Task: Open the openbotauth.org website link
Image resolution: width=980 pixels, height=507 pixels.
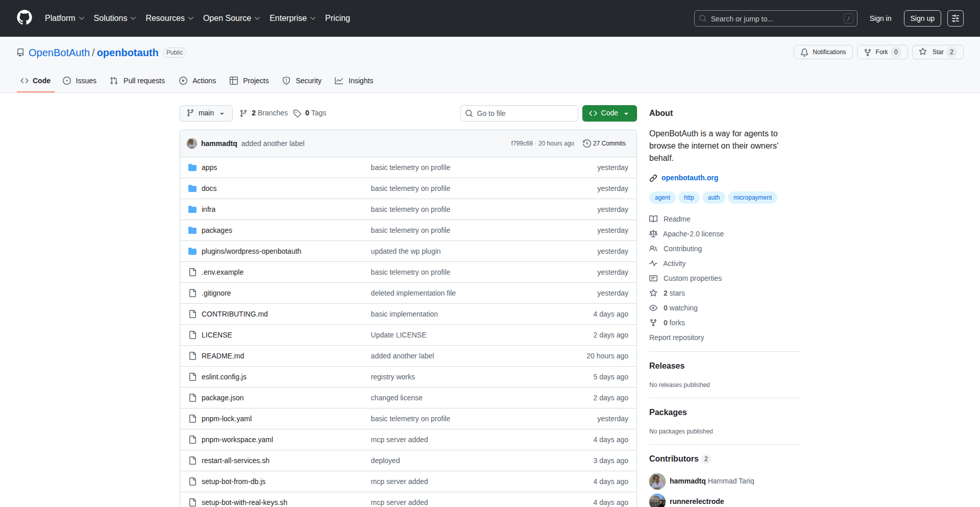Action: coord(690,178)
